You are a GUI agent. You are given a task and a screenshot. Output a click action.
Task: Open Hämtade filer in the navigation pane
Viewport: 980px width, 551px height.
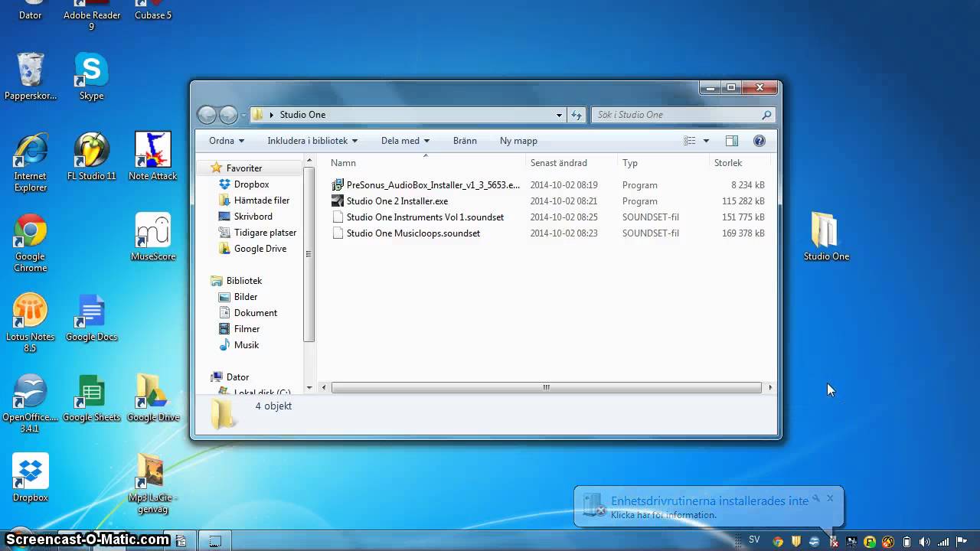pos(261,201)
